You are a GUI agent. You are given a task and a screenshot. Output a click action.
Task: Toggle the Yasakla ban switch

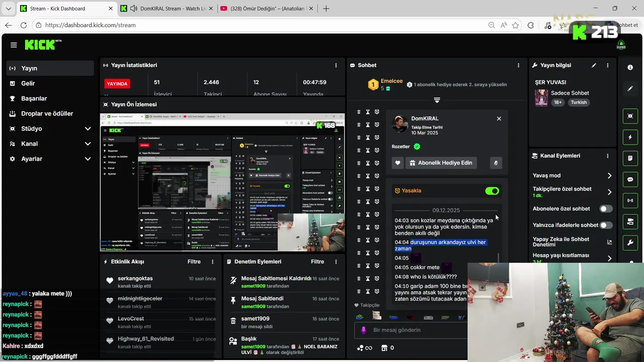click(492, 191)
